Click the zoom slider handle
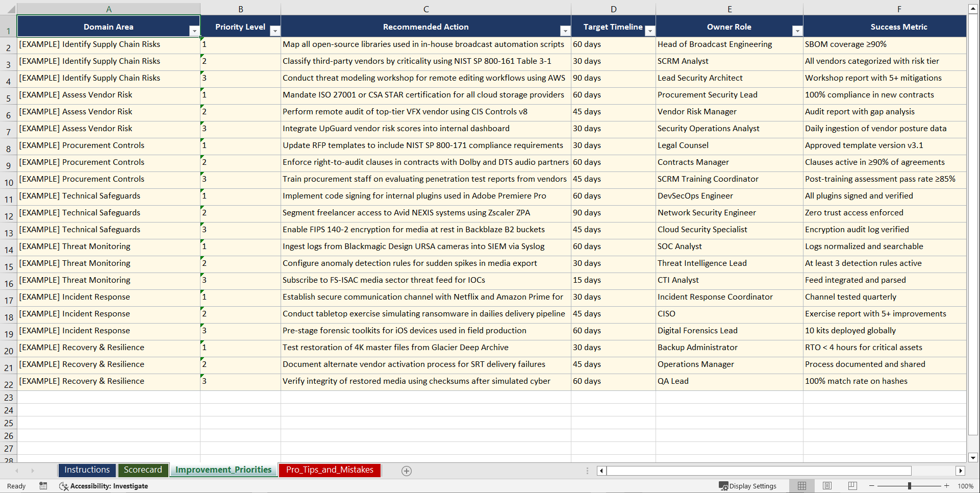This screenshot has width=980, height=493. click(x=910, y=486)
